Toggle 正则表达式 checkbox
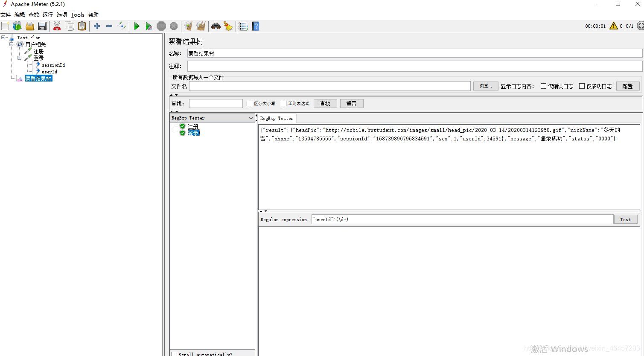The height and width of the screenshot is (356, 644). pos(283,104)
